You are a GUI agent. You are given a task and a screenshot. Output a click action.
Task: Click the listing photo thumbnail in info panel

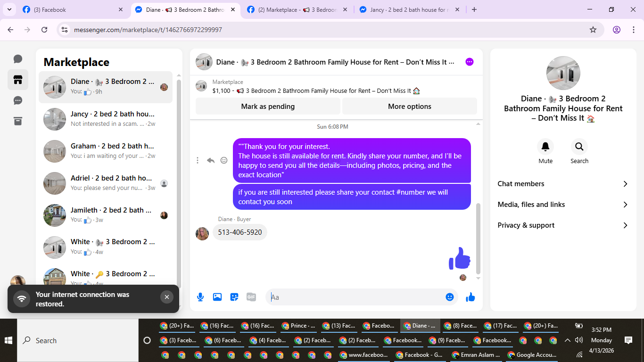pyautogui.click(x=563, y=73)
